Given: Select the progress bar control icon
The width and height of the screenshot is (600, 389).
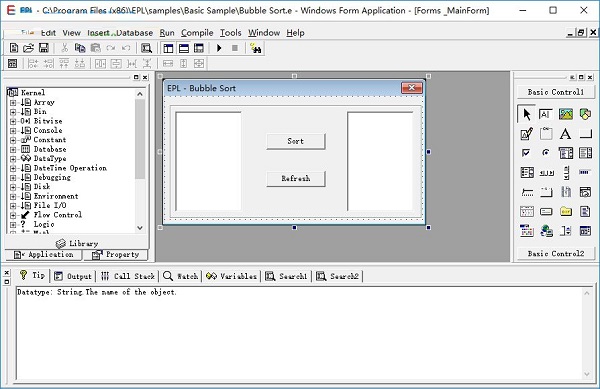Looking at the screenshot, I should tap(585, 173).
